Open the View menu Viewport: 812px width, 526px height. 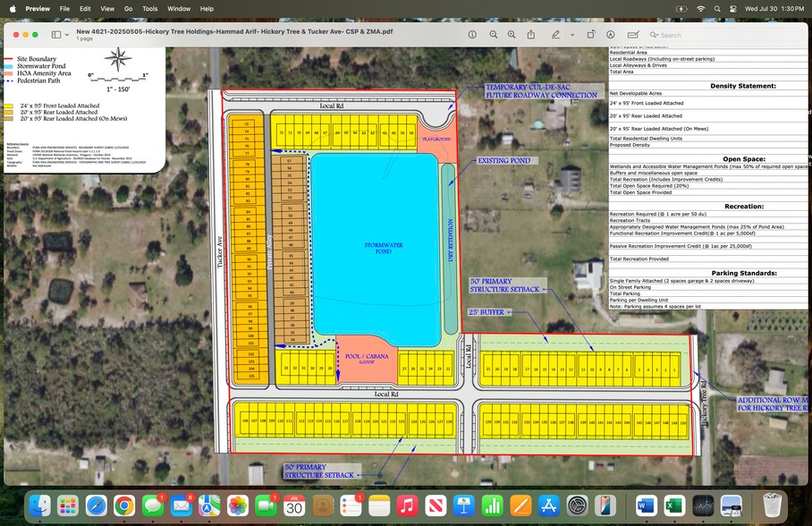pyautogui.click(x=107, y=8)
